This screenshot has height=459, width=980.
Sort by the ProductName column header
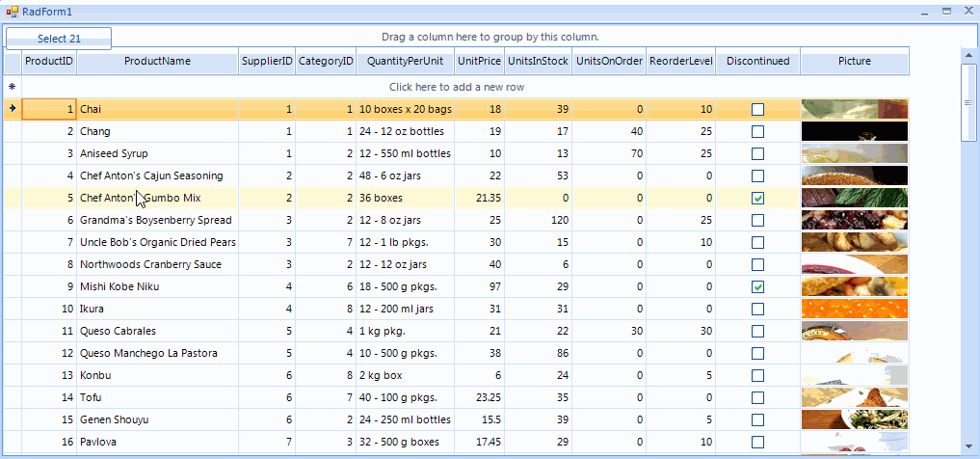click(157, 62)
